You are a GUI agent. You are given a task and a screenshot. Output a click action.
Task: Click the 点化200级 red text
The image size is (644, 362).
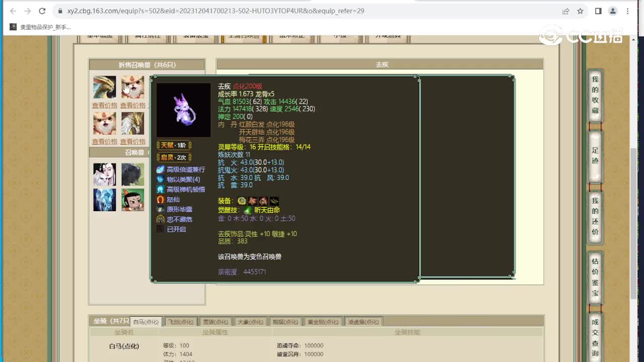point(248,86)
